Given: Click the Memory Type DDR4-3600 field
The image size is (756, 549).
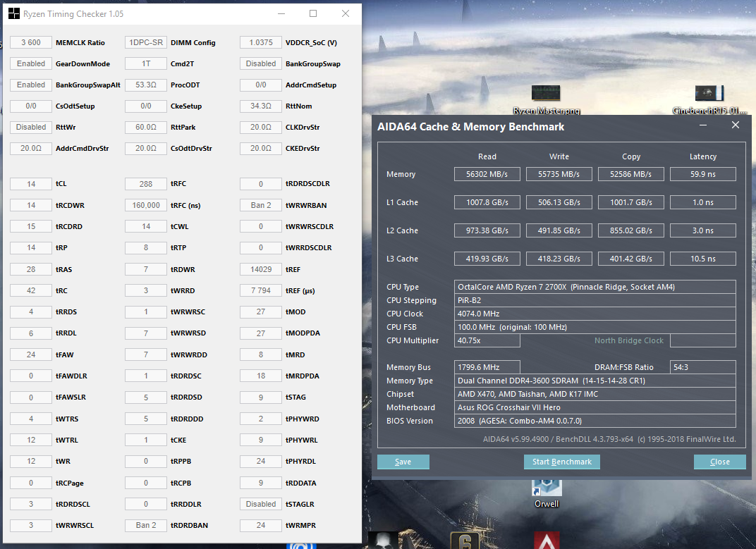Looking at the screenshot, I should (x=595, y=381).
